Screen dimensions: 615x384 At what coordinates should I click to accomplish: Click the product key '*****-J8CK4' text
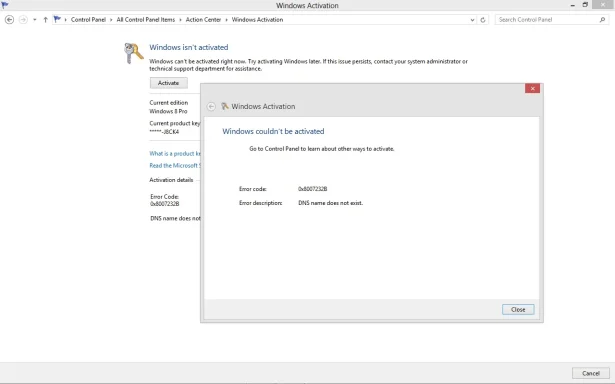(x=164, y=132)
